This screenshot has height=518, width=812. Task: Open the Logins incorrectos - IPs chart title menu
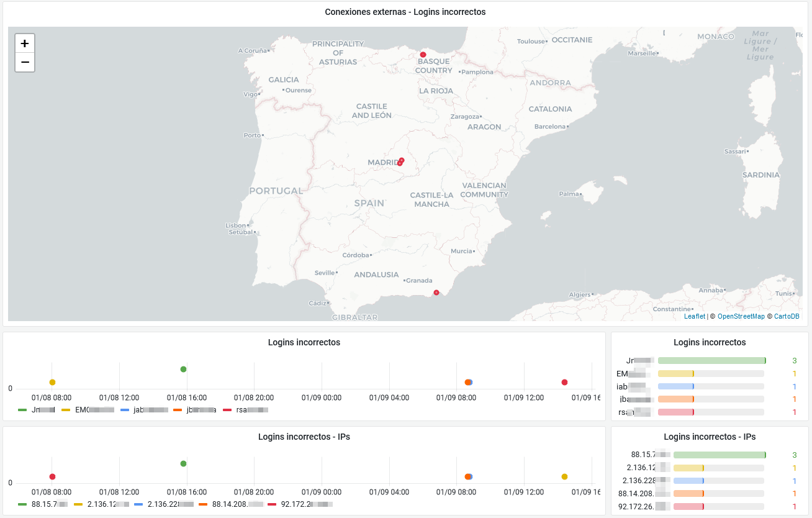coord(304,437)
